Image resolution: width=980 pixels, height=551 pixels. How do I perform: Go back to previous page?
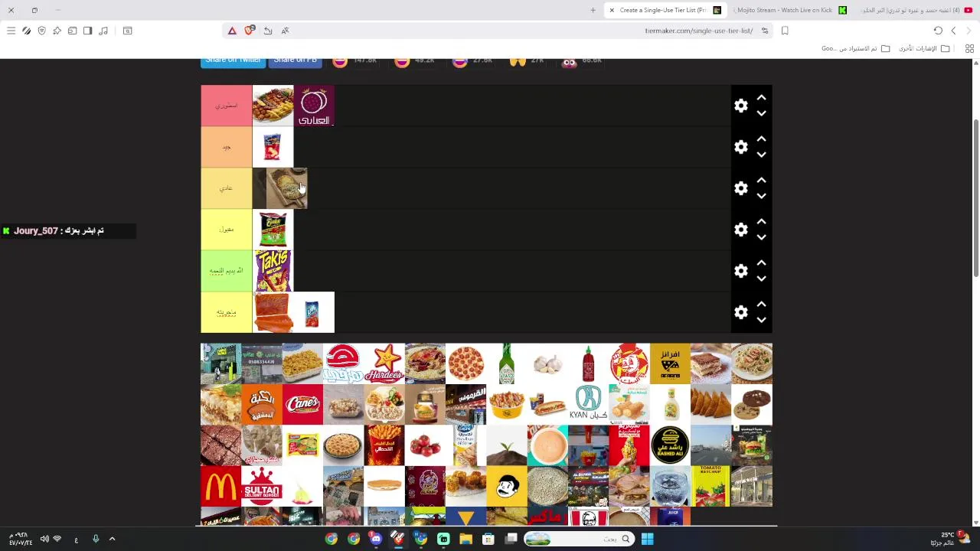pos(953,31)
